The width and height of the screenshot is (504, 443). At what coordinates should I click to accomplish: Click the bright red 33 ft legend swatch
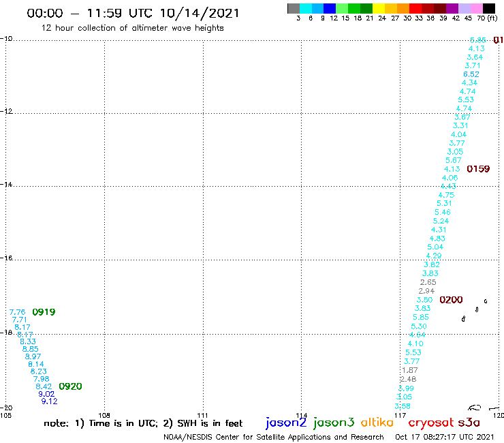click(x=415, y=8)
